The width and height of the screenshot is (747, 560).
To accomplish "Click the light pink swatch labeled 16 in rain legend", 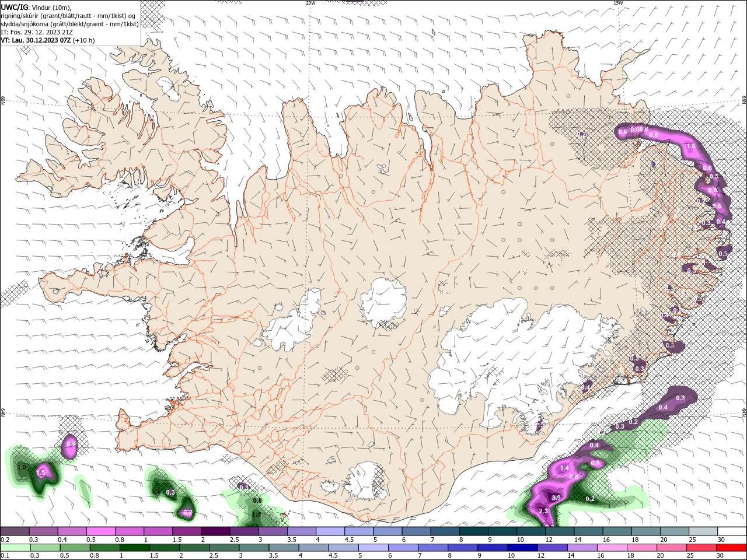I will coord(612,548).
